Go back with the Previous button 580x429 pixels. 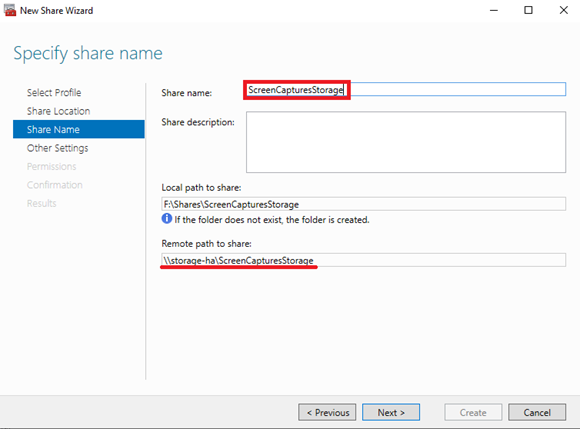327,412
